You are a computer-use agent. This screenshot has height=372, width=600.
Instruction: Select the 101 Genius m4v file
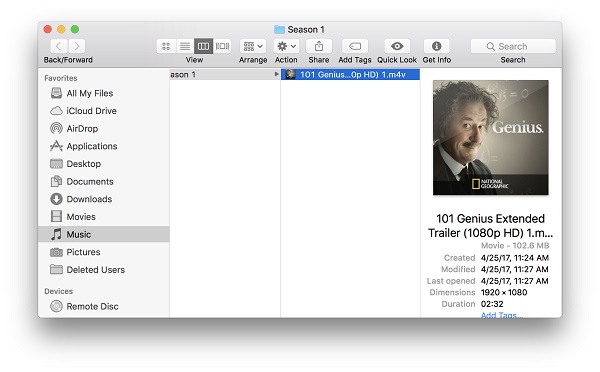351,75
